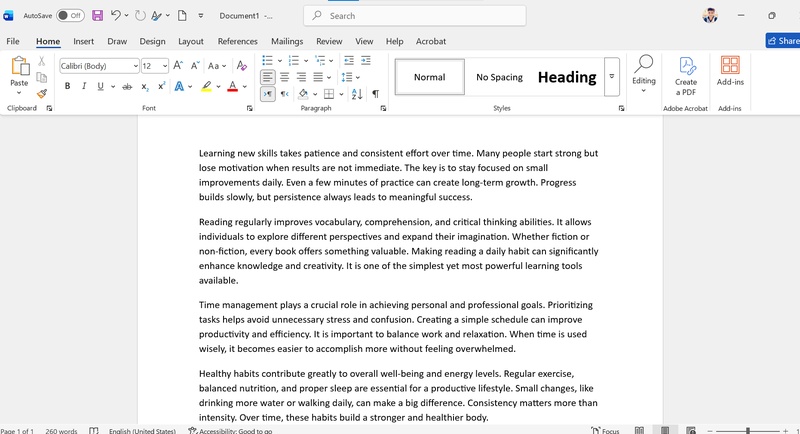Viewport: 800px width, 434px height.
Task: Toggle bold formatting
Action: pyautogui.click(x=67, y=87)
